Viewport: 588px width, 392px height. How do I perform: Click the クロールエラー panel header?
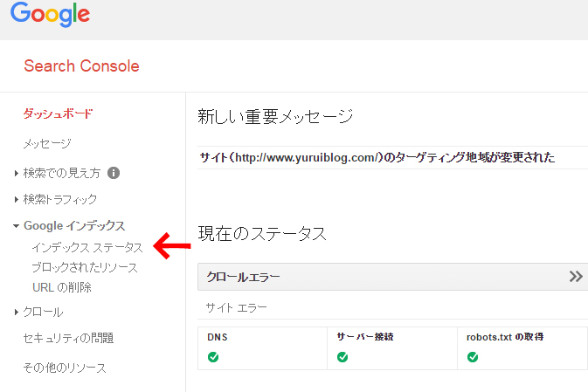point(392,277)
